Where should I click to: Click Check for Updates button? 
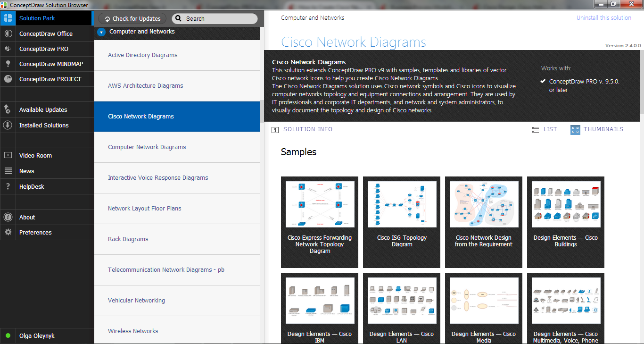[x=132, y=19]
